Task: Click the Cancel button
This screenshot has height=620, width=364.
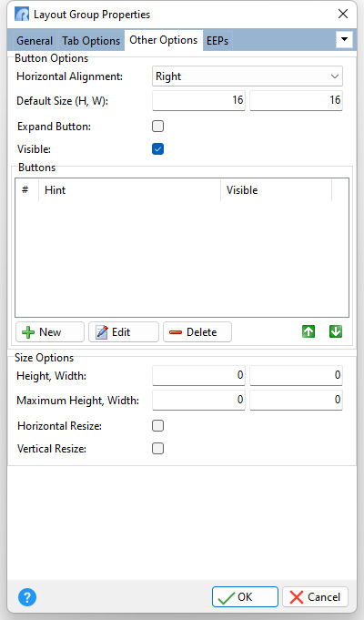Action: click(x=315, y=596)
